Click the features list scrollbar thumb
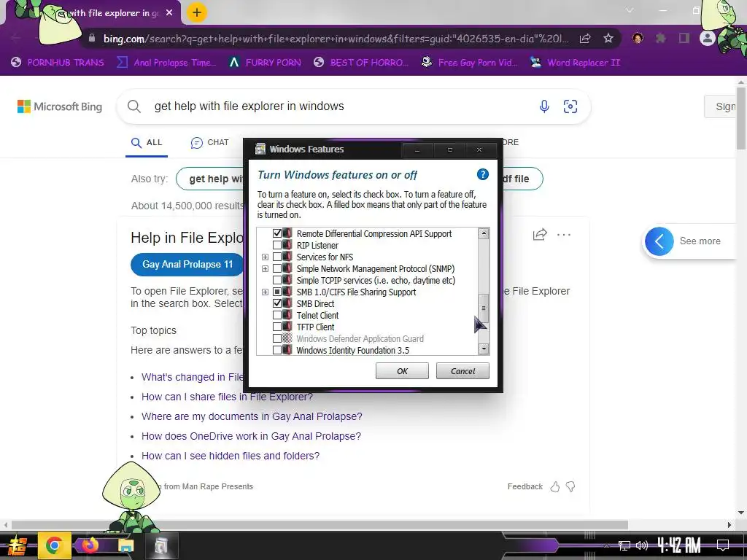 point(484,308)
